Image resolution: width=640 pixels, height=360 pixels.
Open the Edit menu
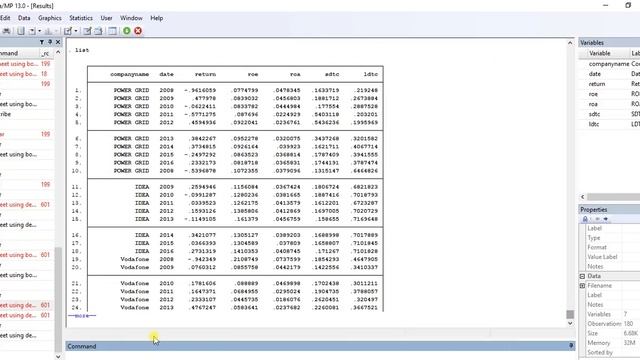tap(5, 18)
